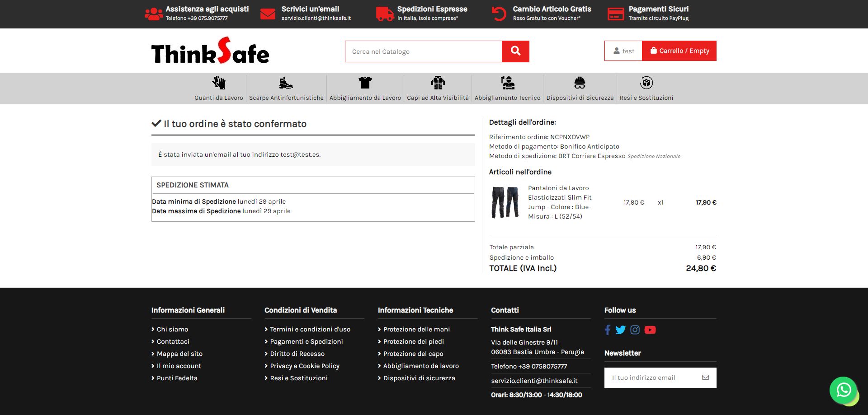Screen dimensions: 868x415
Task: Open Dispositivi di Sicurezza helmet icon
Action: (580, 83)
